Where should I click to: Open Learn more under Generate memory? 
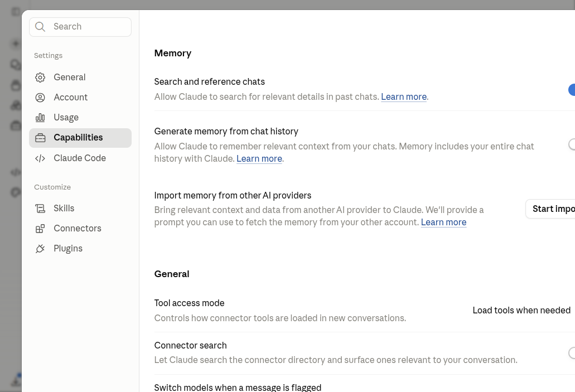point(259,159)
